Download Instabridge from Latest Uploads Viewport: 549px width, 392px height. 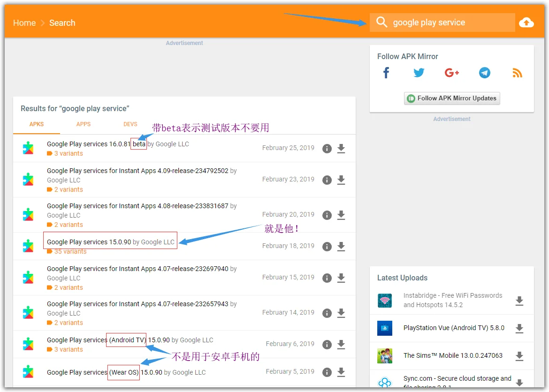tap(519, 301)
